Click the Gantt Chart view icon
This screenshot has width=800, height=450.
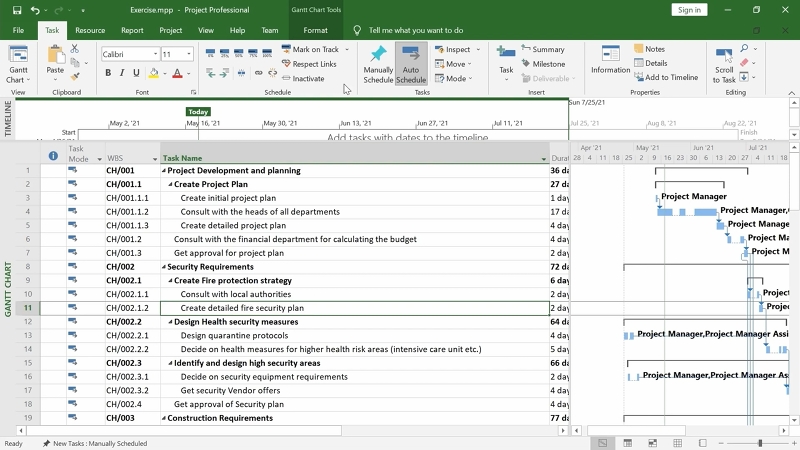tap(18, 55)
